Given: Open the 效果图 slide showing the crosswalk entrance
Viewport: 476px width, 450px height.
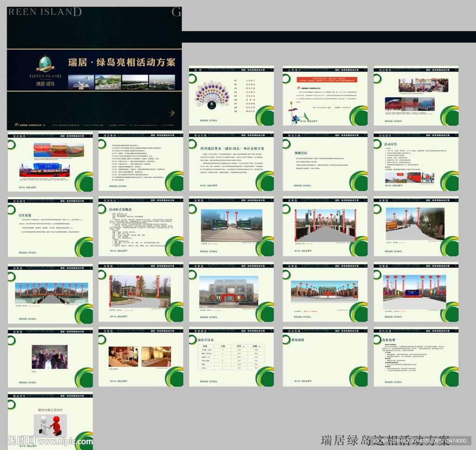Looking at the screenshot, I should 231,227.
